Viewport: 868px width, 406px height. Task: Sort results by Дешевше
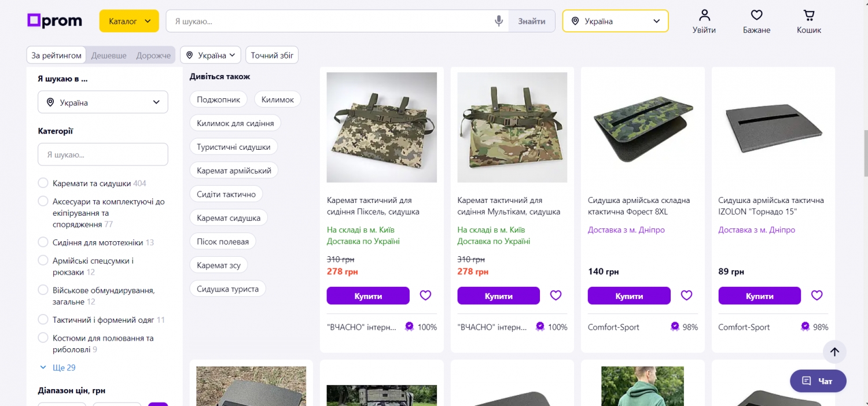coord(109,56)
